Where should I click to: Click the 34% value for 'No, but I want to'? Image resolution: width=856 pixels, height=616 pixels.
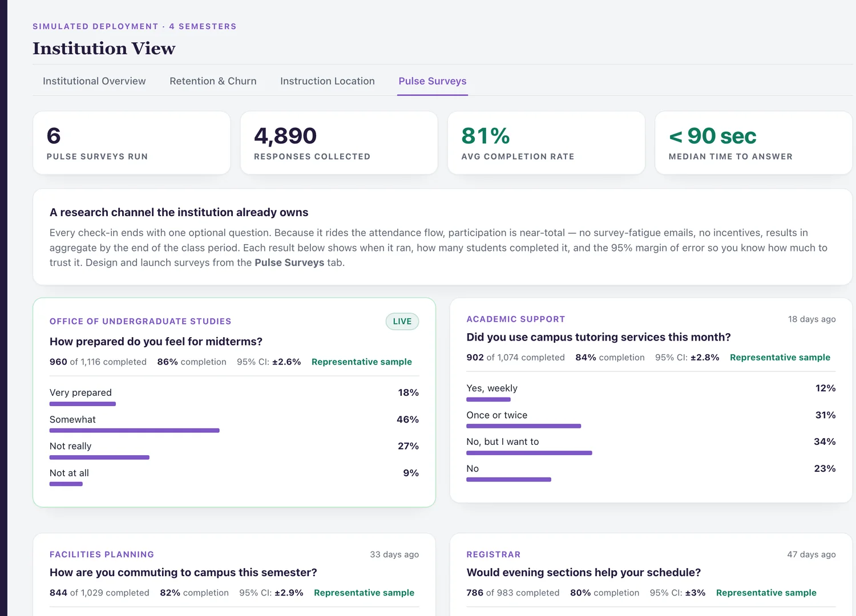825,441
